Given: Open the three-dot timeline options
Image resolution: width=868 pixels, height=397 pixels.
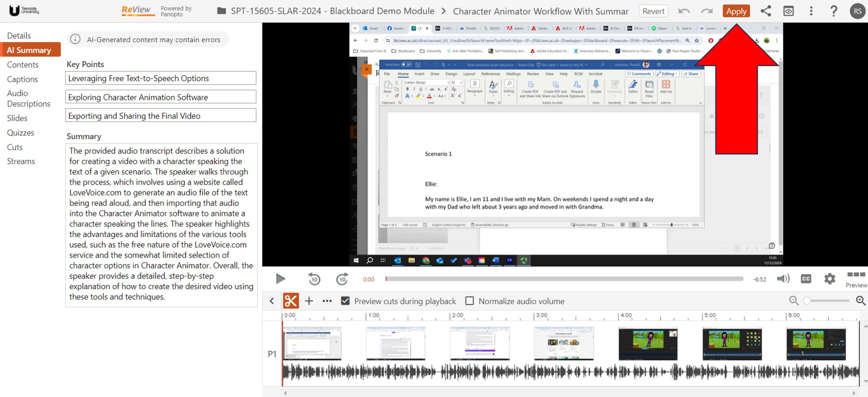Looking at the screenshot, I should click(x=327, y=301).
